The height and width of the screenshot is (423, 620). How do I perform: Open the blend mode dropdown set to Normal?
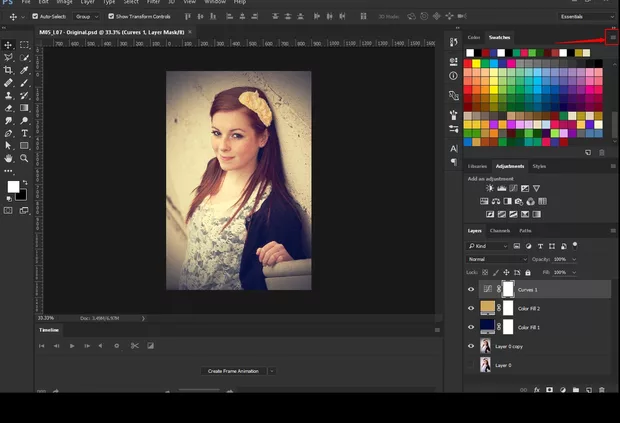(x=496, y=259)
